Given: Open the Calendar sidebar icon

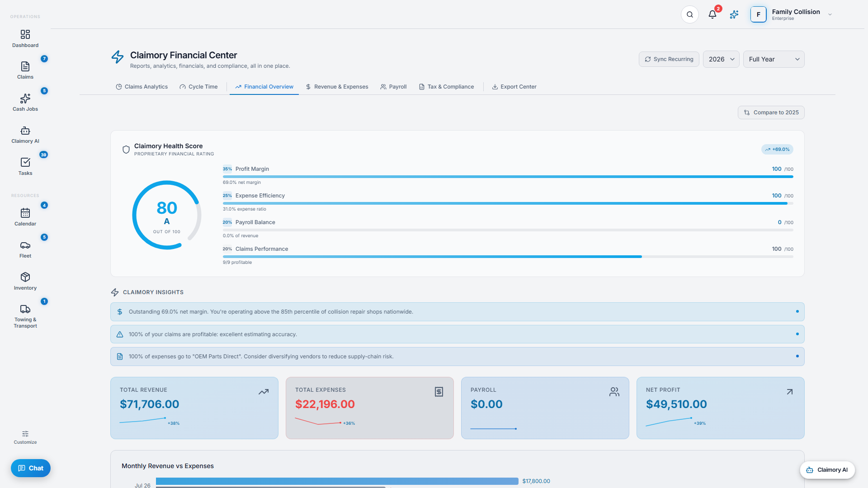Looking at the screenshot, I should pyautogui.click(x=25, y=213).
